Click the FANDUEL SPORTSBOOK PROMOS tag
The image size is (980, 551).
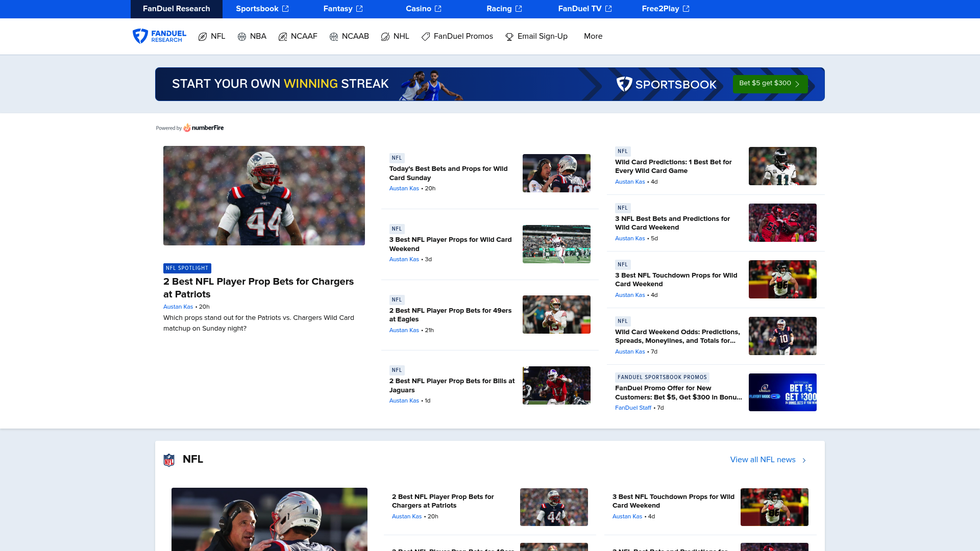[662, 378]
